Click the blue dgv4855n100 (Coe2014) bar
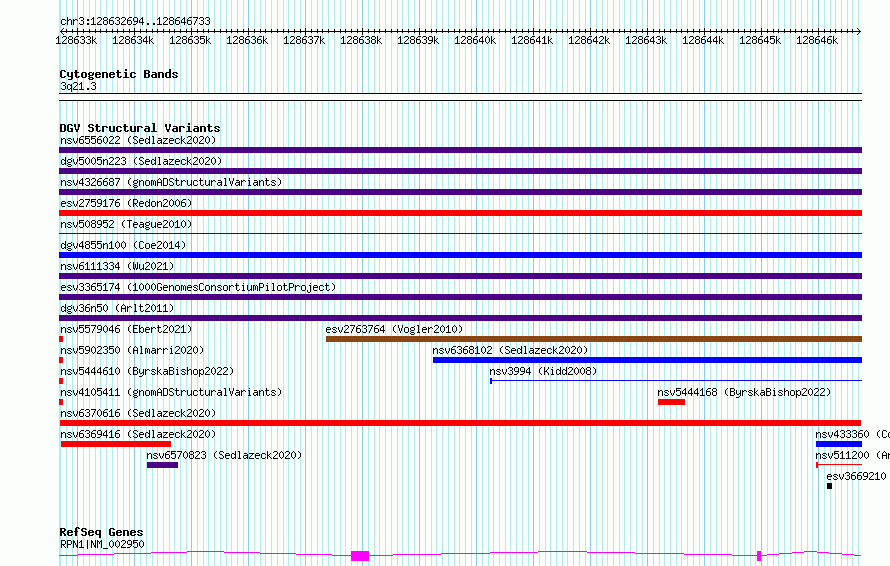 460,255
